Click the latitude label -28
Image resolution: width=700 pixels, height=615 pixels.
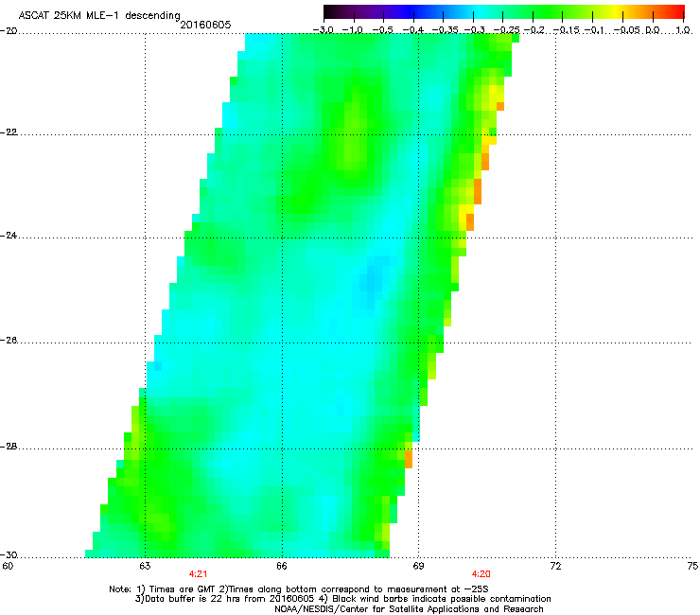(9, 447)
